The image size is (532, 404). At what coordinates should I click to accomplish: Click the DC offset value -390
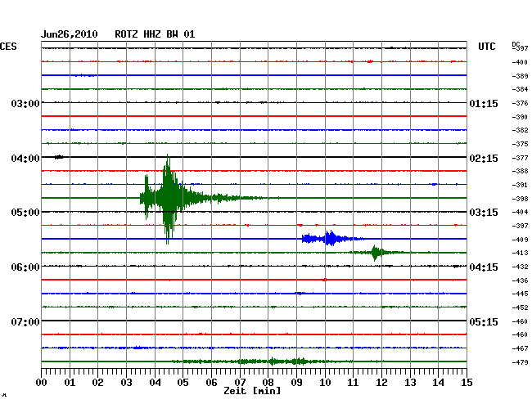(x=520, y=117)
